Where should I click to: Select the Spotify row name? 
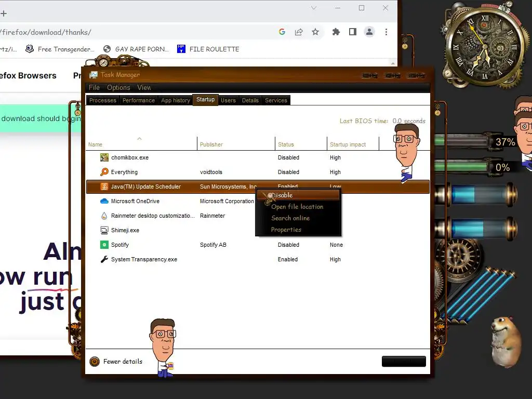click(x=120, y=245)
